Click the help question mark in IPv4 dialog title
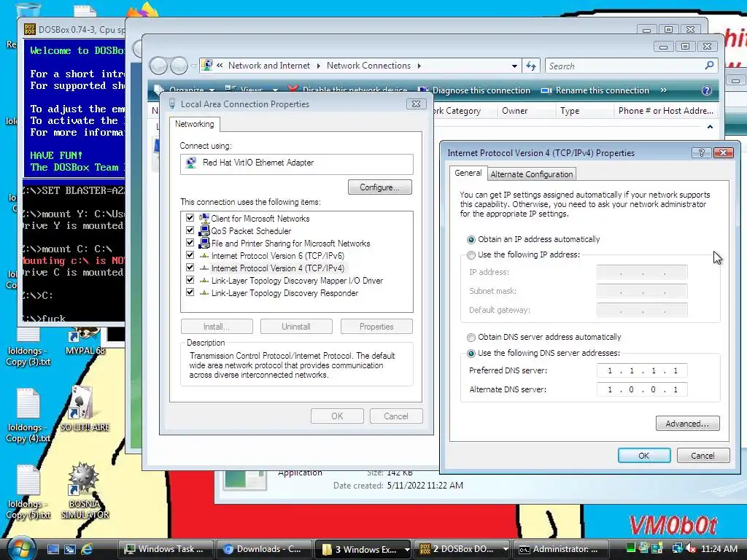747x560 pixels. 701,152
